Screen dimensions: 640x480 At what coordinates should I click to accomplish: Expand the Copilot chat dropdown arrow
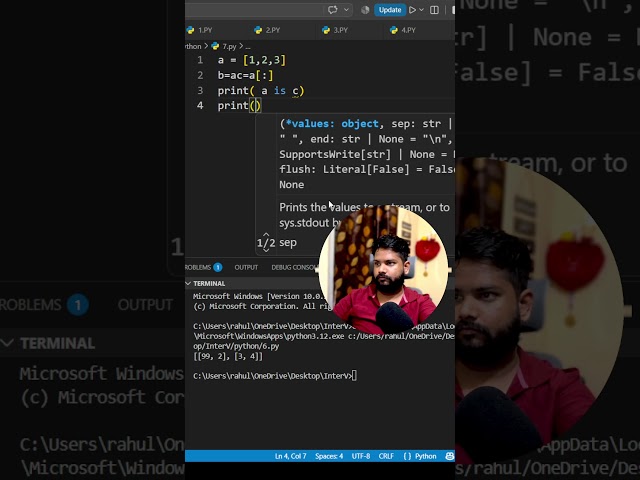[347, 10]
